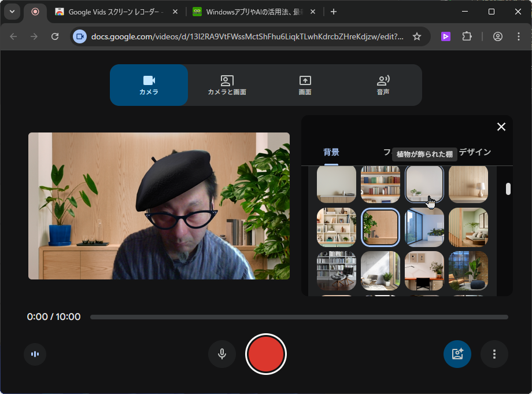532x394 pixels.
Task: Close the Google Vids browser tab
Action: click(x=175, y=12)
